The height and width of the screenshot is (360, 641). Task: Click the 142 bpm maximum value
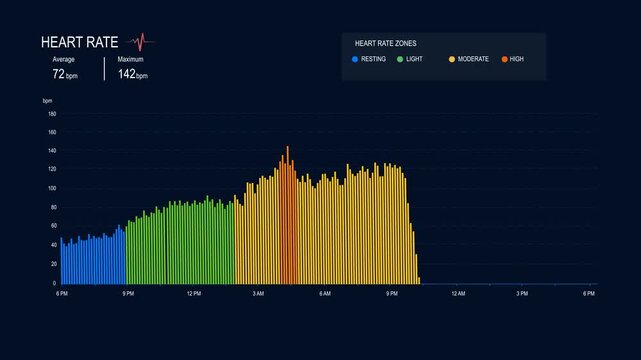click(x=133, y=74)
